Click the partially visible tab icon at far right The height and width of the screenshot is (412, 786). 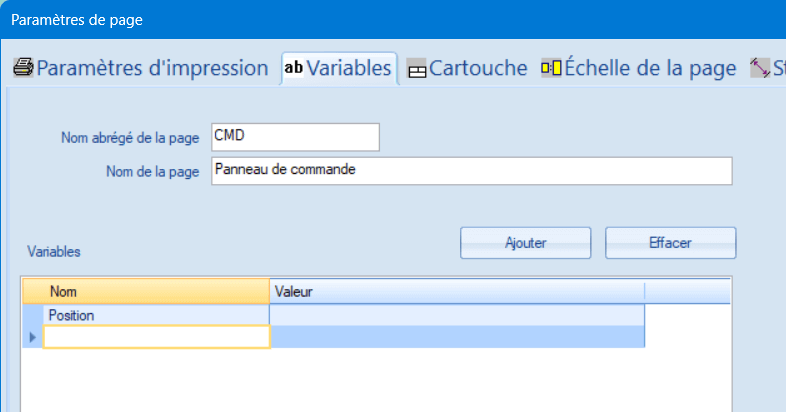(761, 69)
